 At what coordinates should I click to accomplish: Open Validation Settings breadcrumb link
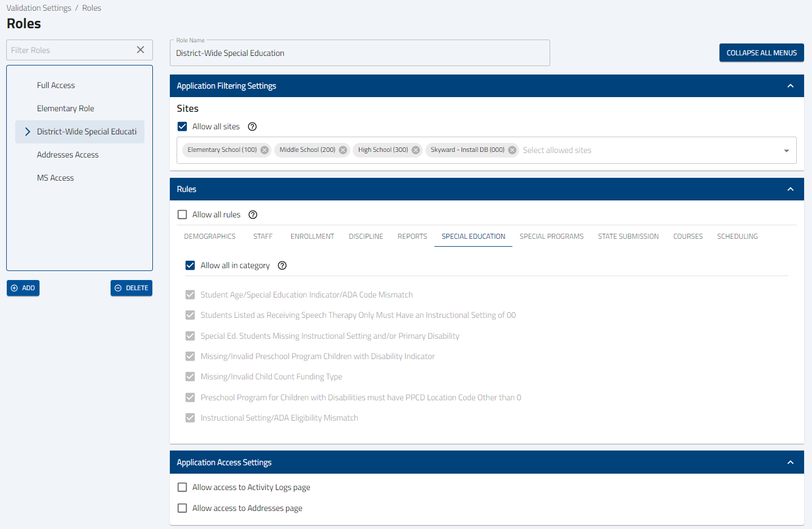pyautogui.click(x=39, y=8)
